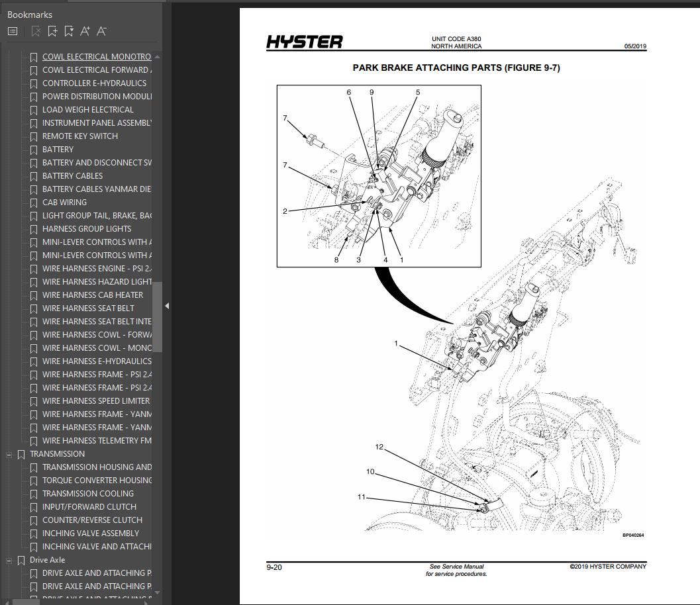Image resolution: width=700 pixels, height=605 pixels.
Task: Open the bookmark options menu icon
Action: [x=11, y=31]
